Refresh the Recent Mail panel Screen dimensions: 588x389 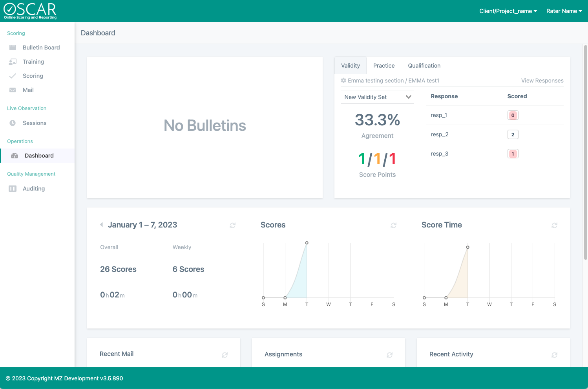click(x=225, y=355)
